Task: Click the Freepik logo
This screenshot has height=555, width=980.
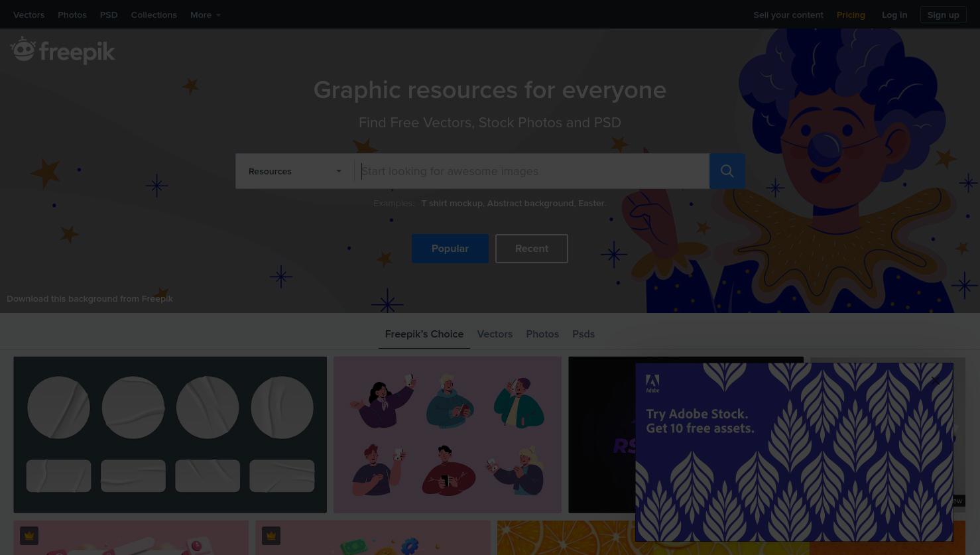Action: [x=63, y=50]
